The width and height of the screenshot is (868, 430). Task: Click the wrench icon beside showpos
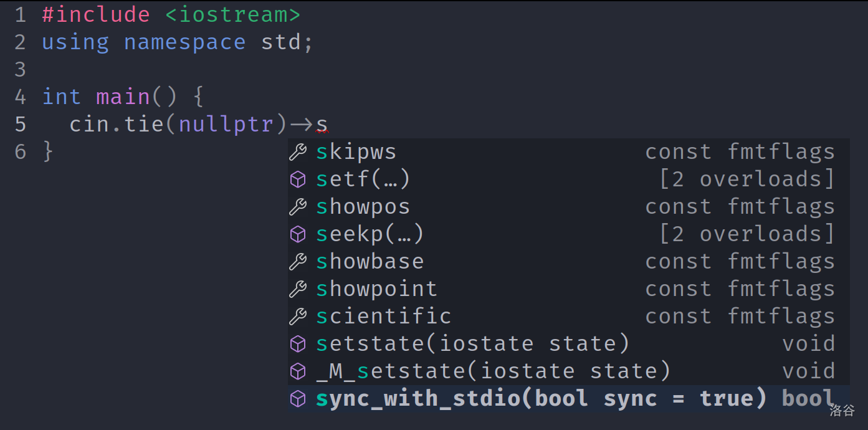298,207
